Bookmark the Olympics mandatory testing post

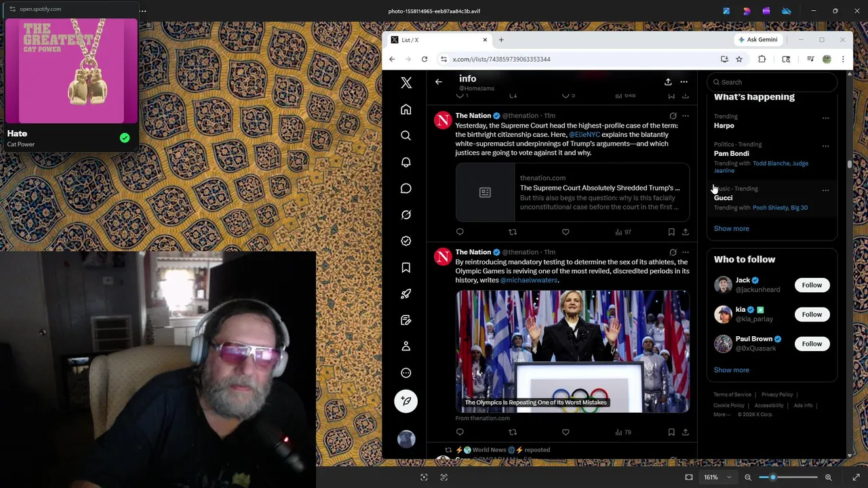[671, 432]
